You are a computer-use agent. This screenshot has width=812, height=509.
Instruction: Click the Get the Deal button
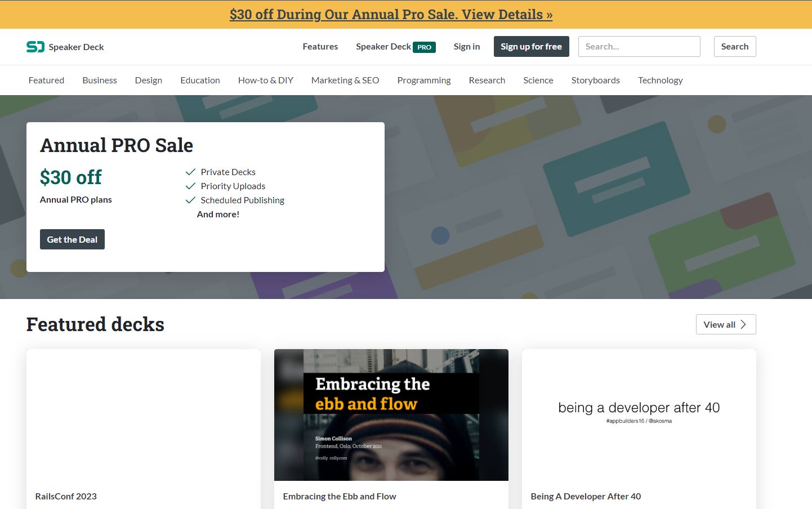click(x=72, y=239)
